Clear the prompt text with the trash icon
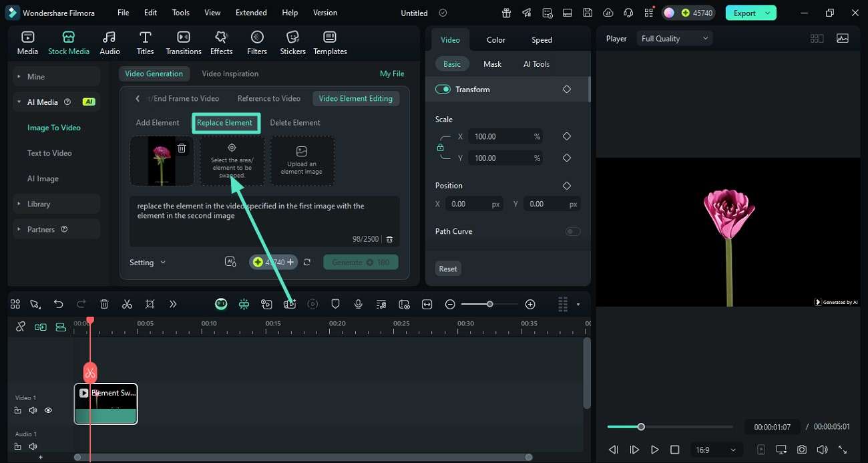This screenshot has height=463, width=868. pyautogui.click(x=390, y=239)
